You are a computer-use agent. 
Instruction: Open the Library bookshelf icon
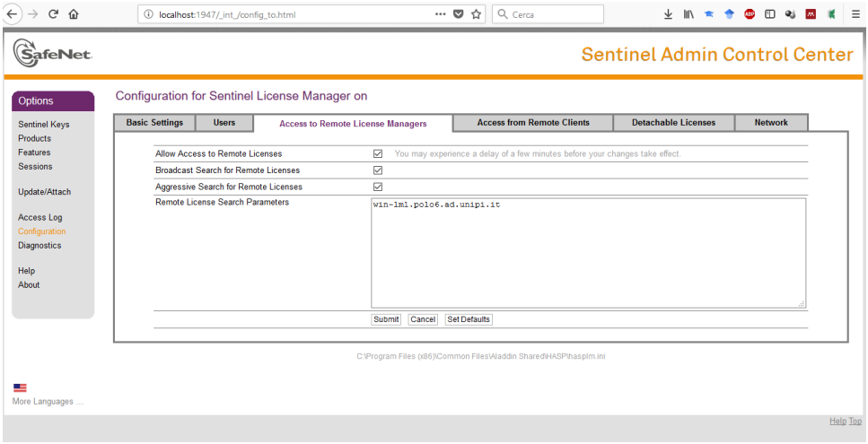click(688, 15)
